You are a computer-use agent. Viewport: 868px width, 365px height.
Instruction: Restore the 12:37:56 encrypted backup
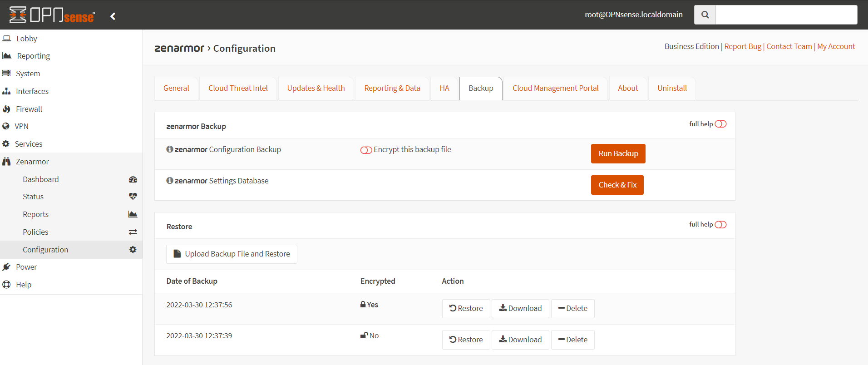point(466,308)
